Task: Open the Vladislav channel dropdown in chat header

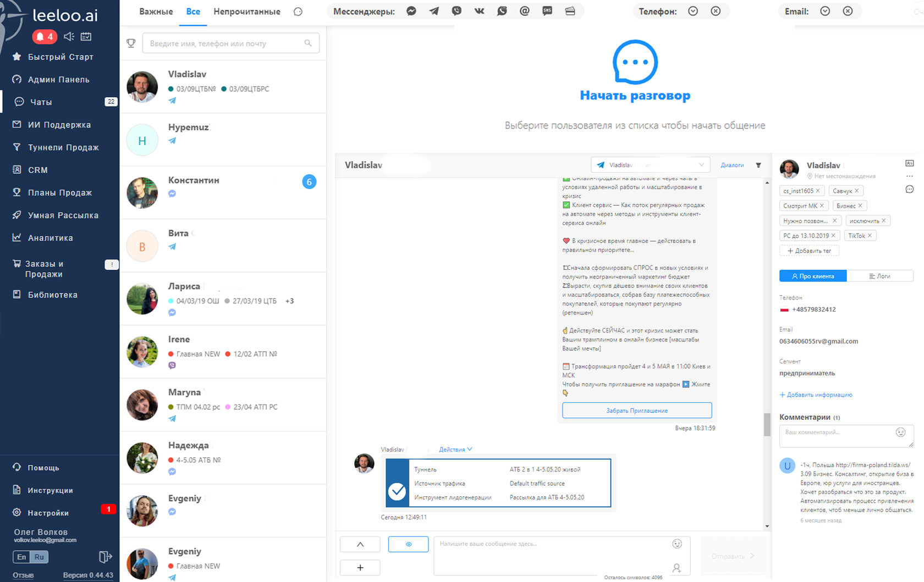Action: 651,165
